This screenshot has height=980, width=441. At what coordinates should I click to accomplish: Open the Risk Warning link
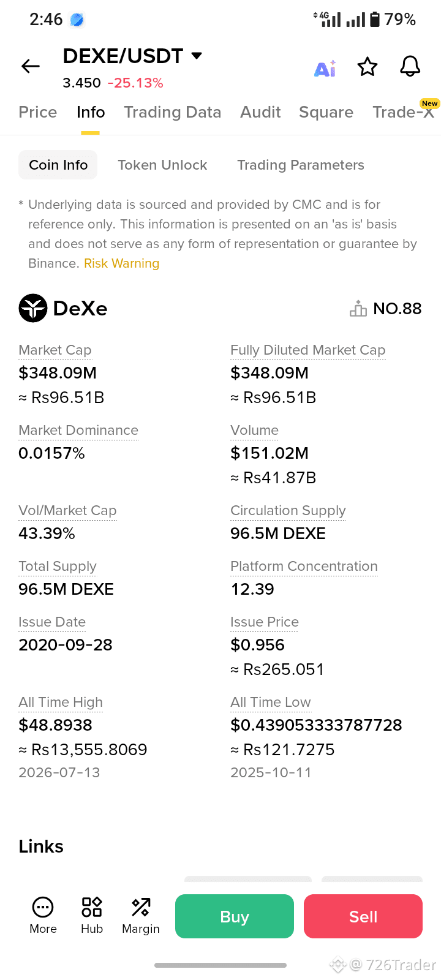pyautogui.click(x=121, y=263)
